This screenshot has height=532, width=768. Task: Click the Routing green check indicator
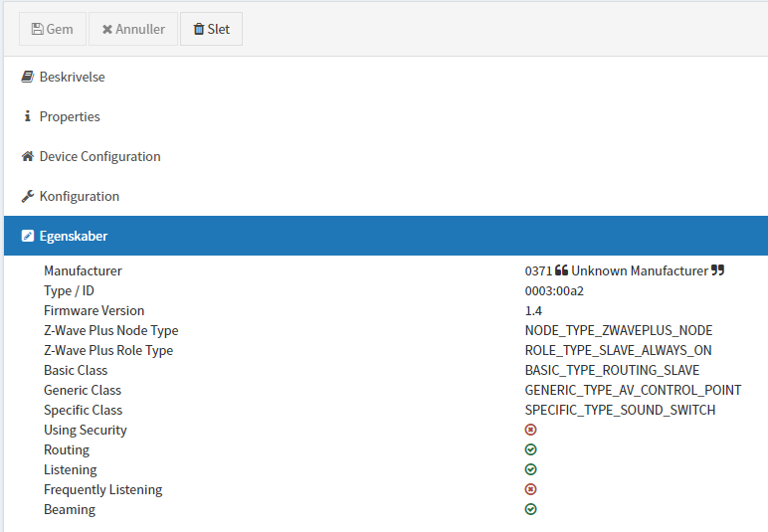point(531,449)
